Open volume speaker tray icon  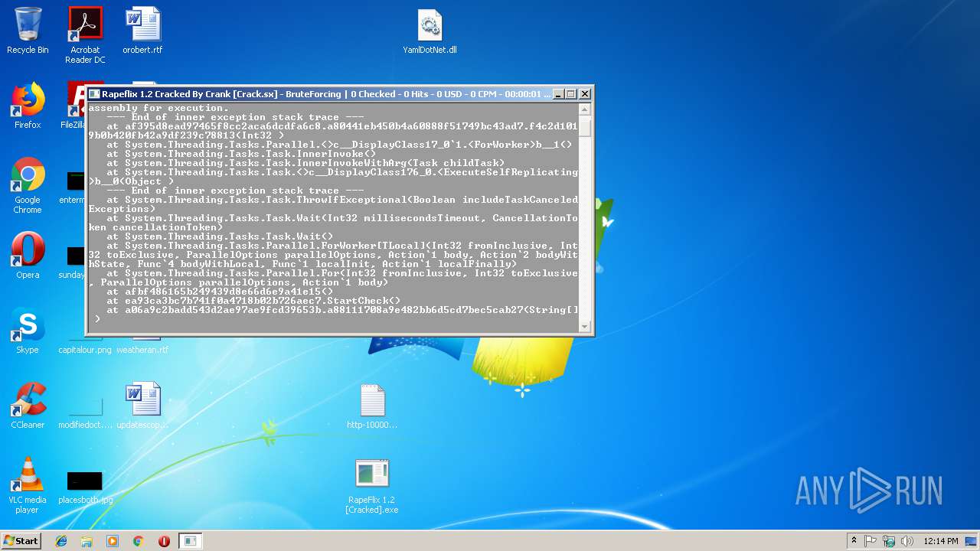[907, 541]
